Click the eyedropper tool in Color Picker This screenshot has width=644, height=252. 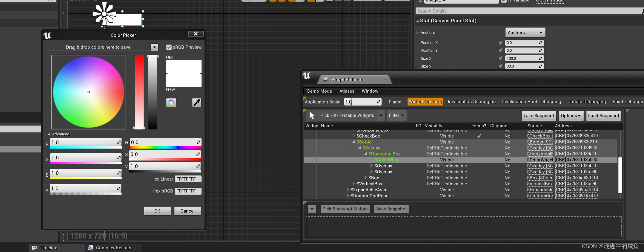tap(196, 103)
